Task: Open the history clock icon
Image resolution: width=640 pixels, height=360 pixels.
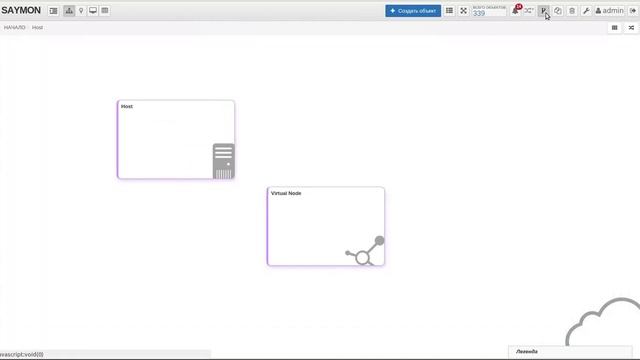Action: click(558, 11)
